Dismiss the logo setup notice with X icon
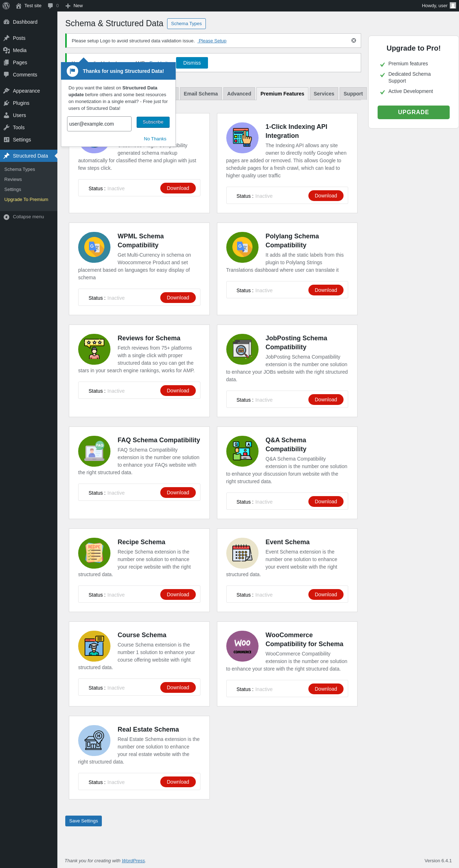 pyautogui.click(x=354, y=41)
